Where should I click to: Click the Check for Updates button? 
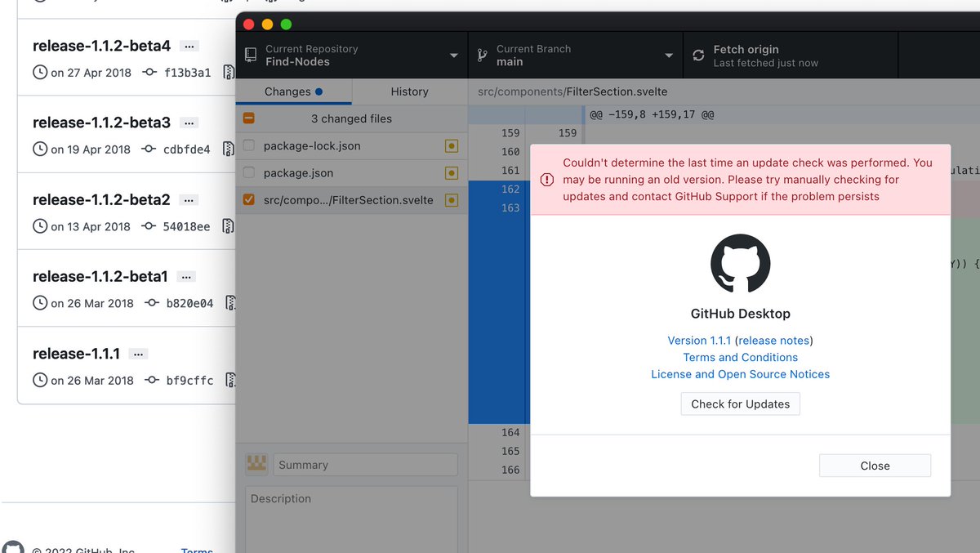point(740,404)
